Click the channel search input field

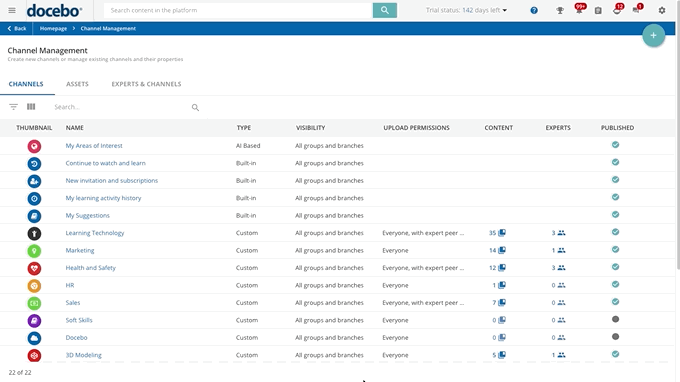(121, 107)
